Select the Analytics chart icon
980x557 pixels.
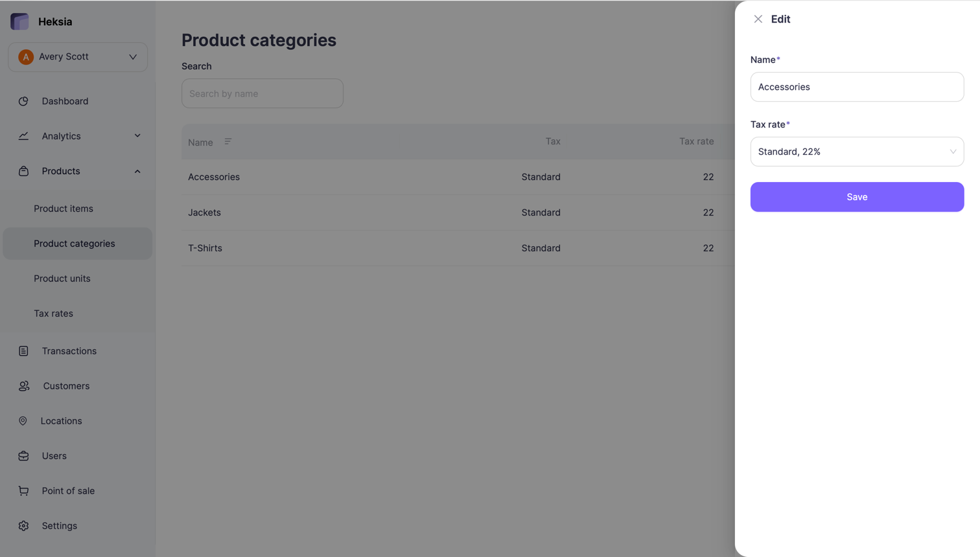tap(23, 136)
